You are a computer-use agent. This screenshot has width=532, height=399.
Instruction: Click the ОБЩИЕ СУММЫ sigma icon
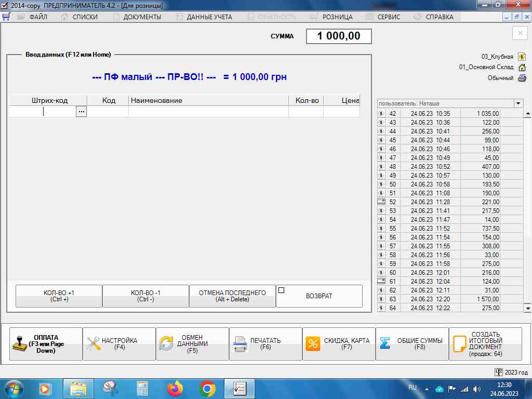click(x=385, y=343)
